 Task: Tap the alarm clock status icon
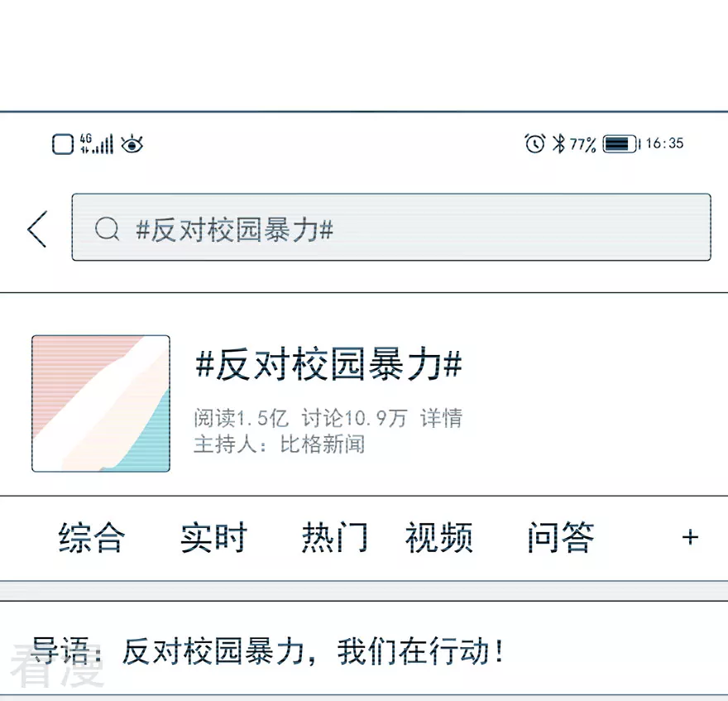(535, 143)
